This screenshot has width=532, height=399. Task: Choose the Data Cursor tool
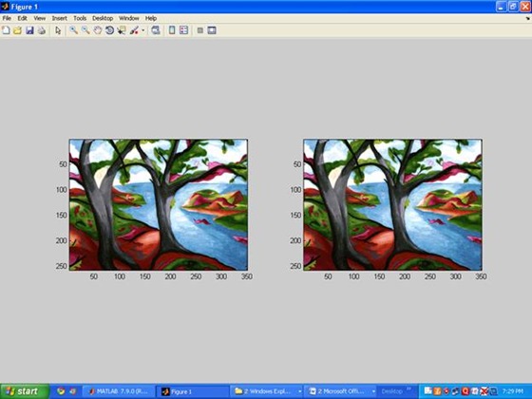[122, 30]
